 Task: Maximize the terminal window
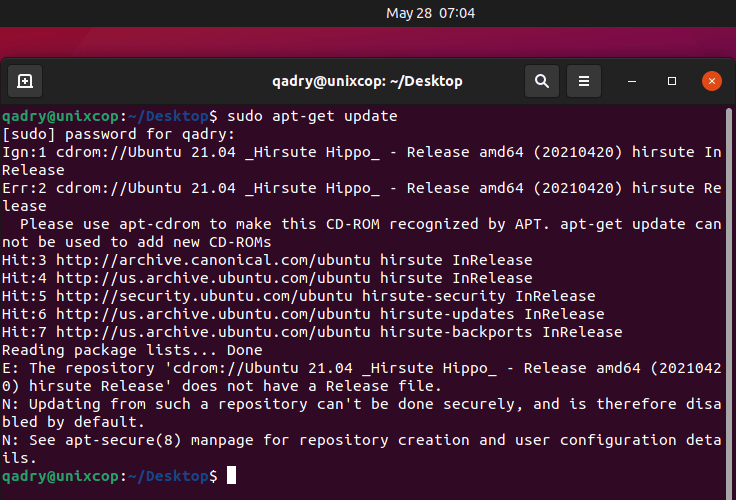tap(672, 81)
